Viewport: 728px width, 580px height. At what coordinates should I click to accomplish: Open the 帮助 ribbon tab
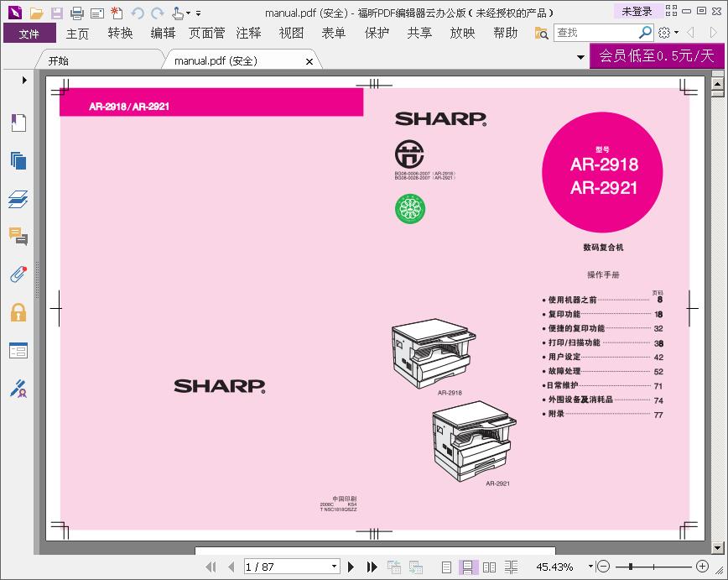(506, 34)
